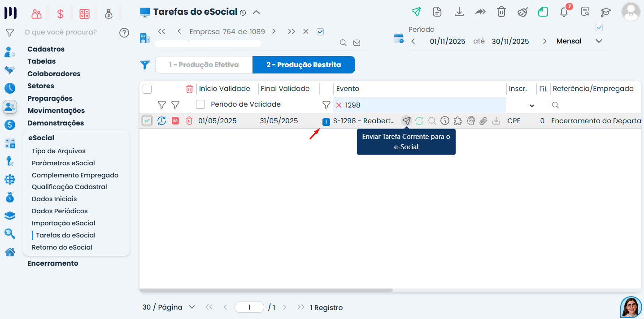Clear the company selection with X button
644x319 pixels.
tap(306, 32)
